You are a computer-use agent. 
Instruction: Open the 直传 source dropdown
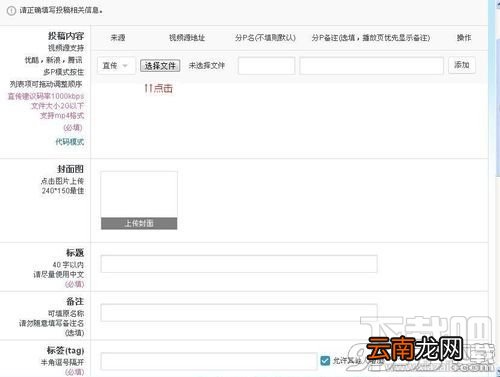click(x=116, y=65)
